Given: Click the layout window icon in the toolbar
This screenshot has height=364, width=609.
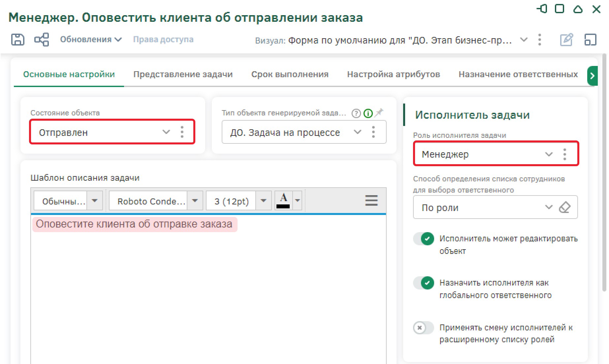Looking at the screenshot, I should (x=590, y=40).
